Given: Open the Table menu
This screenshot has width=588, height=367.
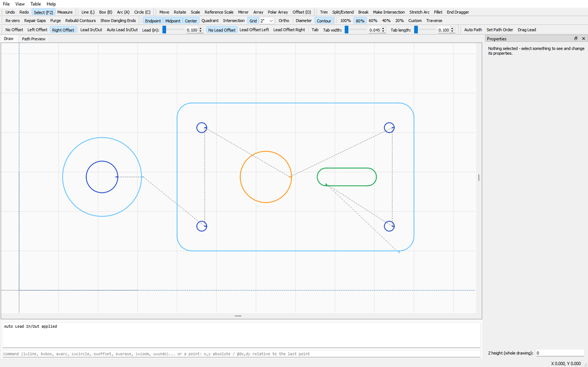Looking at the screenshot, I should (x=36, y=4).
